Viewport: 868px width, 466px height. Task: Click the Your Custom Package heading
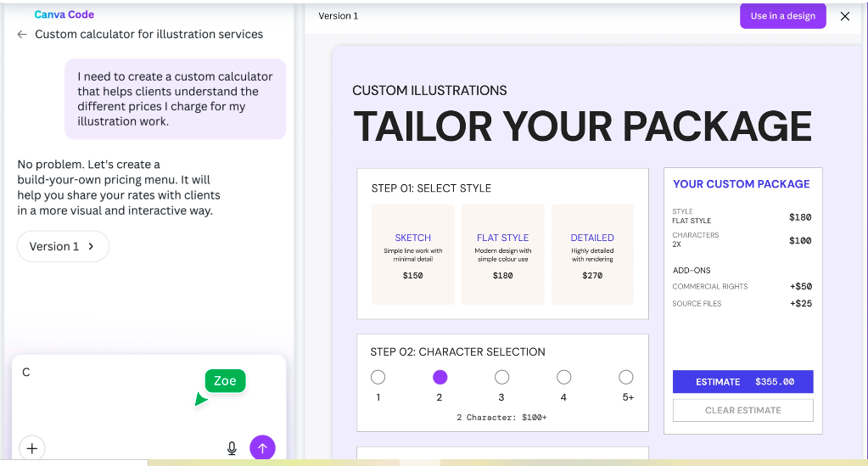[742, 184]
